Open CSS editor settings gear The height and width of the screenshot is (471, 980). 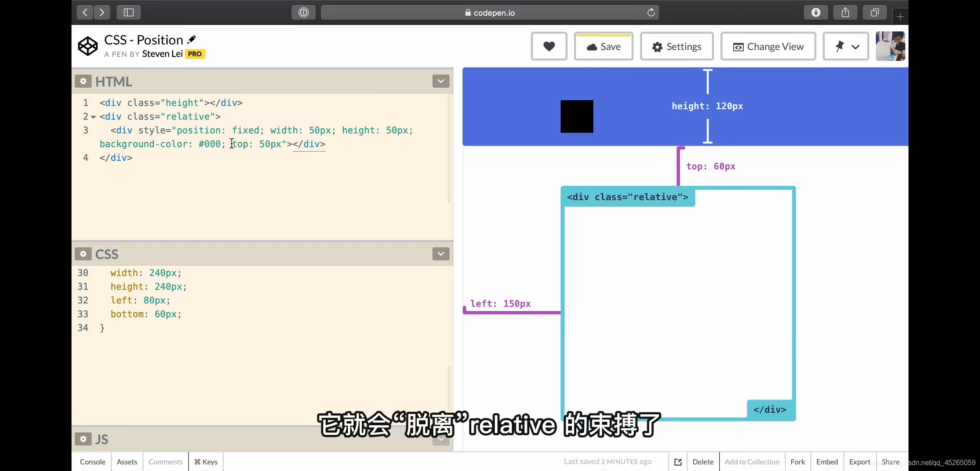(83, 254)
